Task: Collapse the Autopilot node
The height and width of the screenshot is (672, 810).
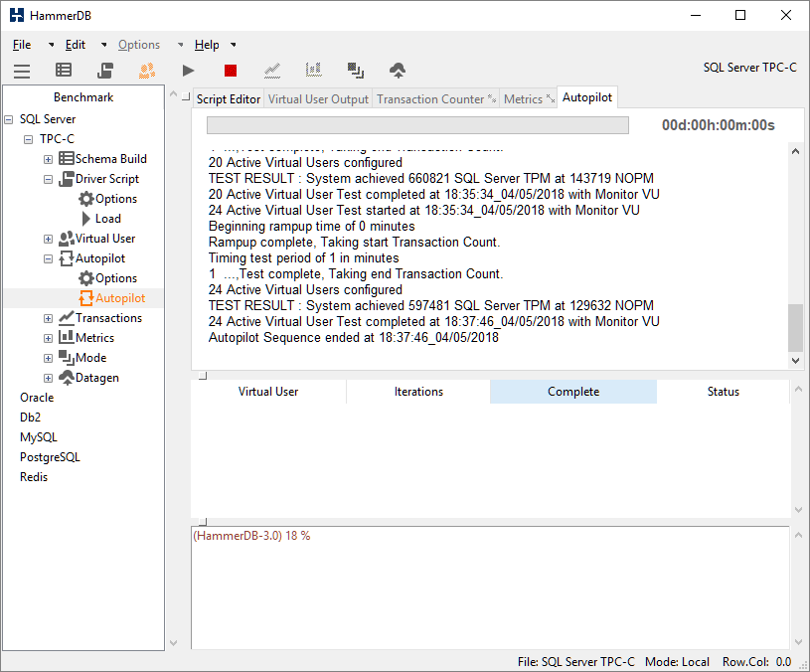Action: click(x=48, y=258)
